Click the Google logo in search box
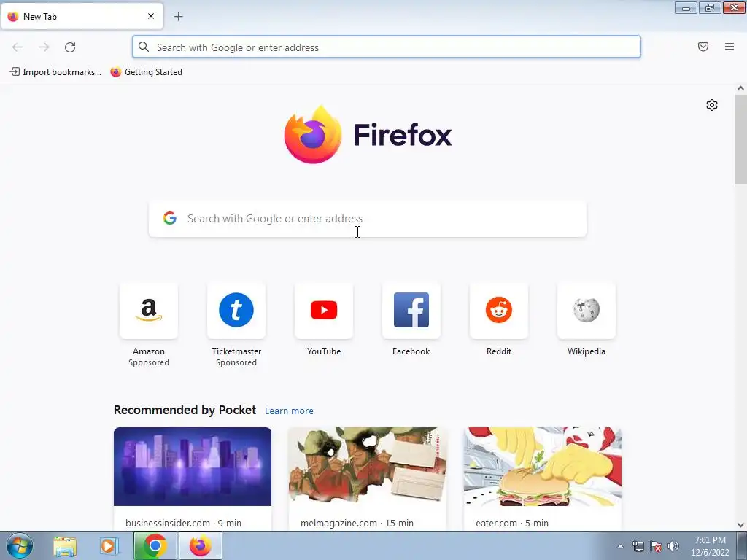Screen dimensions: 747x560 (x=170, y=218)
